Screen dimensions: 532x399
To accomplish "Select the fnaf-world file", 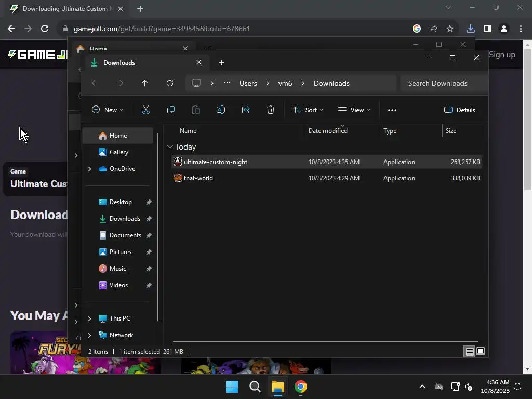I will (x=326, y=178).
